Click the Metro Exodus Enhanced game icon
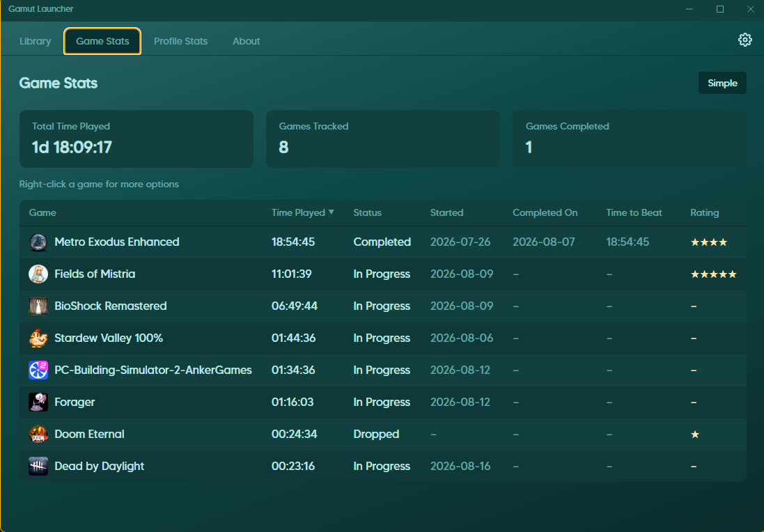 pyautogui.click(x=38, y=242)
